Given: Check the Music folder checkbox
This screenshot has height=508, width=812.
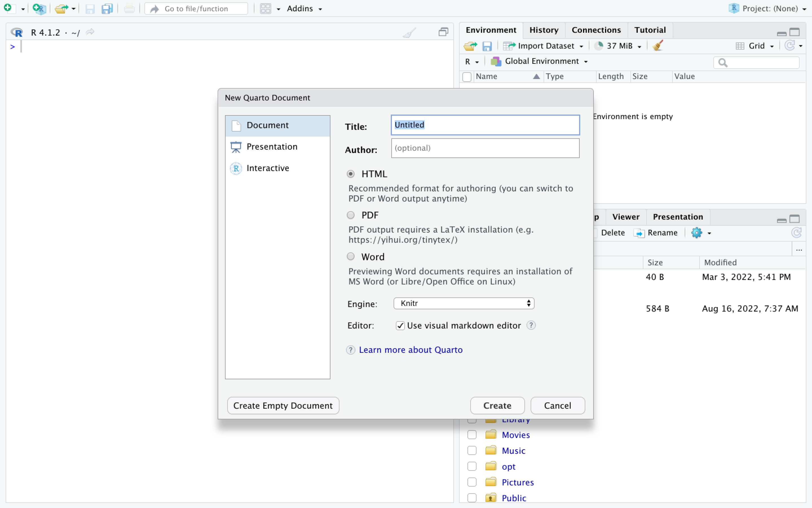Looking at the screenshot, I should (472, 450).
